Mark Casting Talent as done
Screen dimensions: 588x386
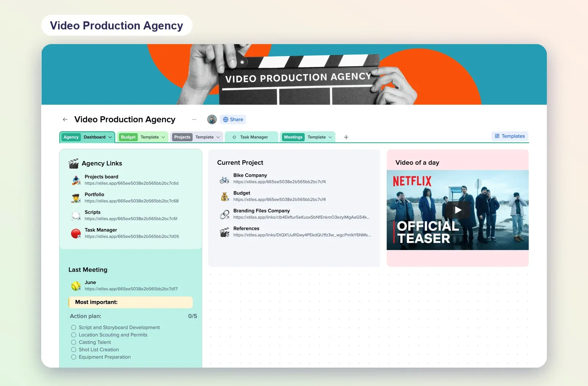pyautogui.click(x=73, y=342)
